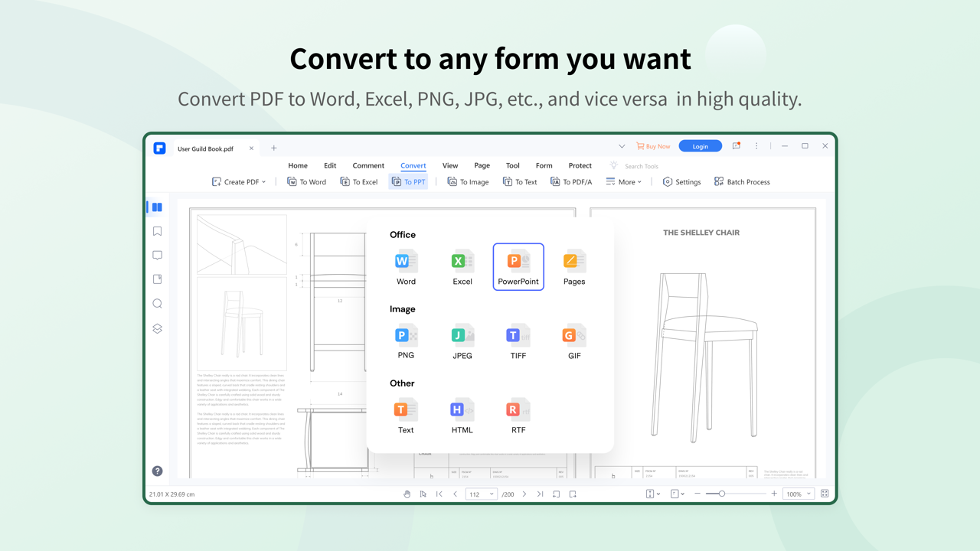The width and height of the screenshot is (980, 551).
Task: Choose RTF output format
Action: (x=518, y=416)
